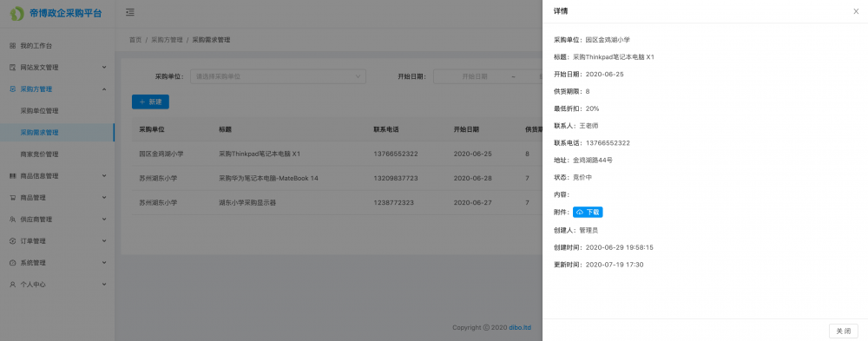Click date cell 2020-06-27
Image resolution: width=868 pixels, height=341 pixels.
click(x=473, y=203)
